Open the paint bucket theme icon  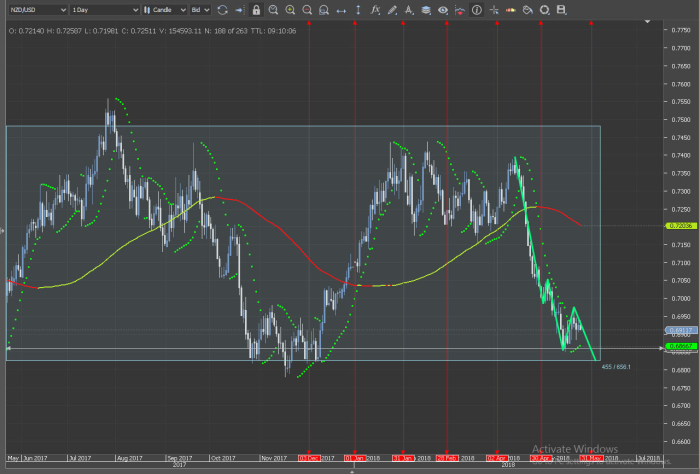pyautogui.click(x=528, y=10)
